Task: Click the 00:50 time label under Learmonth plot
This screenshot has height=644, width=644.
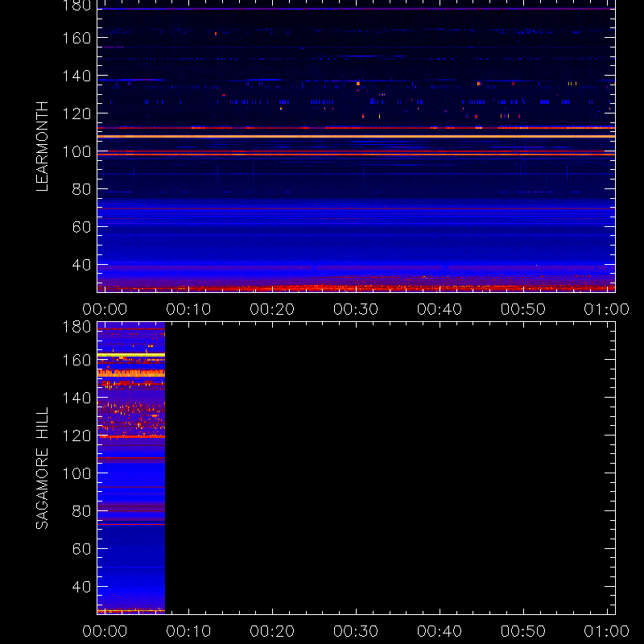Action: tap(523, 309)
